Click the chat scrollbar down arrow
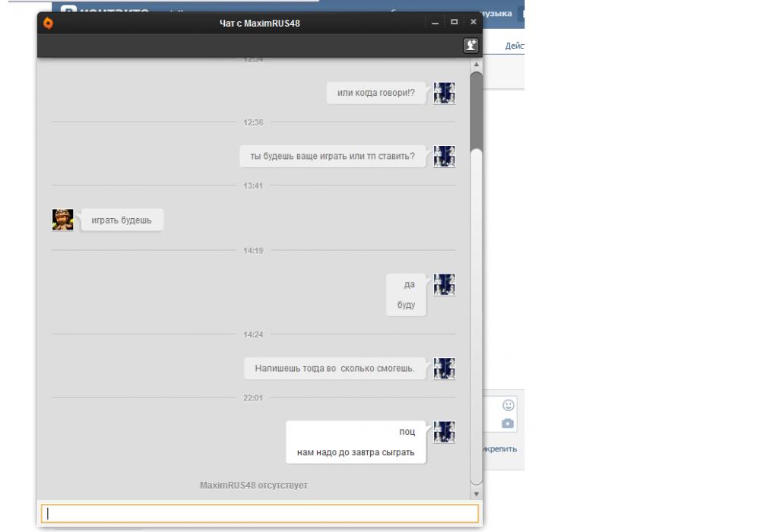Viewport: 760px width, 532px height. pyautogui.click(x=477, y=494)
